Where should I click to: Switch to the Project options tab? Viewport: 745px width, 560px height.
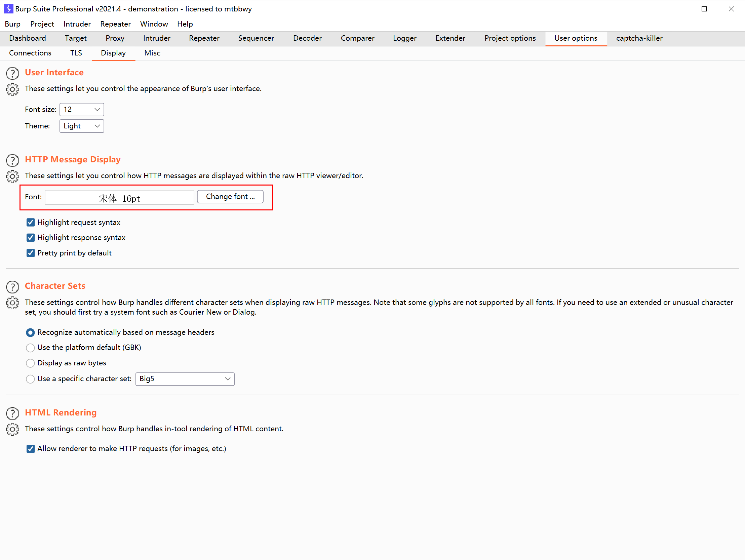point(510,38)
